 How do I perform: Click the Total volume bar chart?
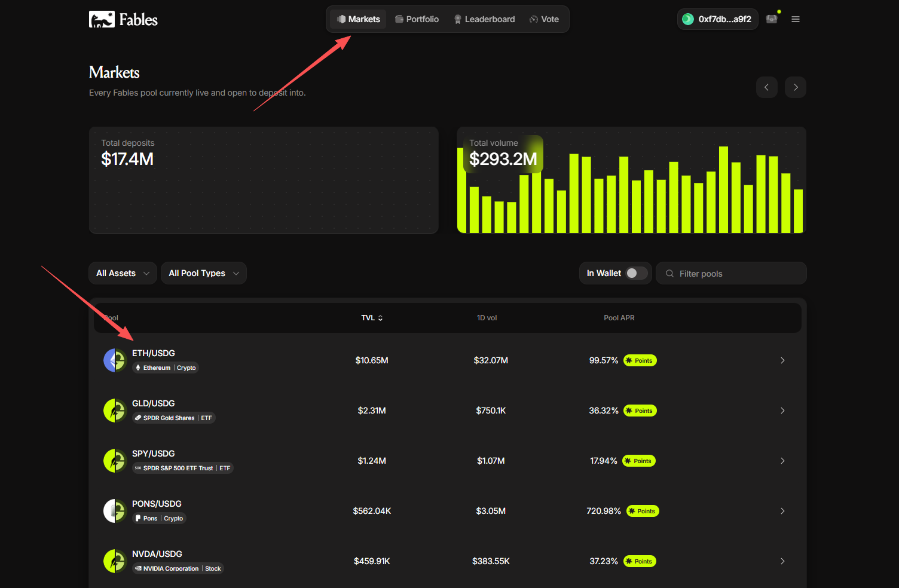[x=631, y=180]
